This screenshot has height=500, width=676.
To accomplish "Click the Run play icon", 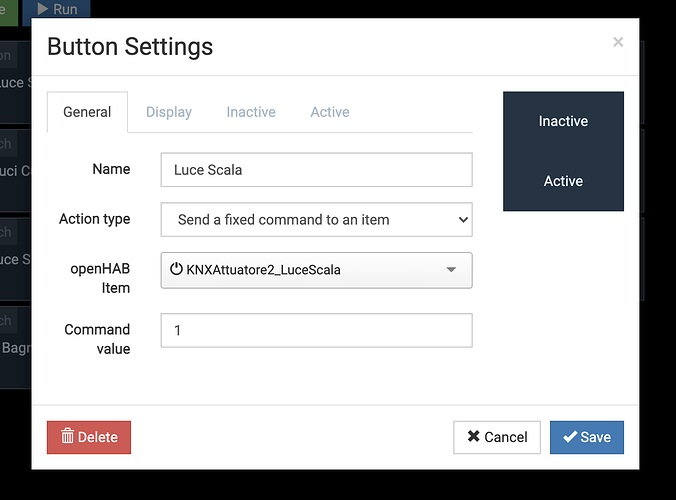I will 40,9.
